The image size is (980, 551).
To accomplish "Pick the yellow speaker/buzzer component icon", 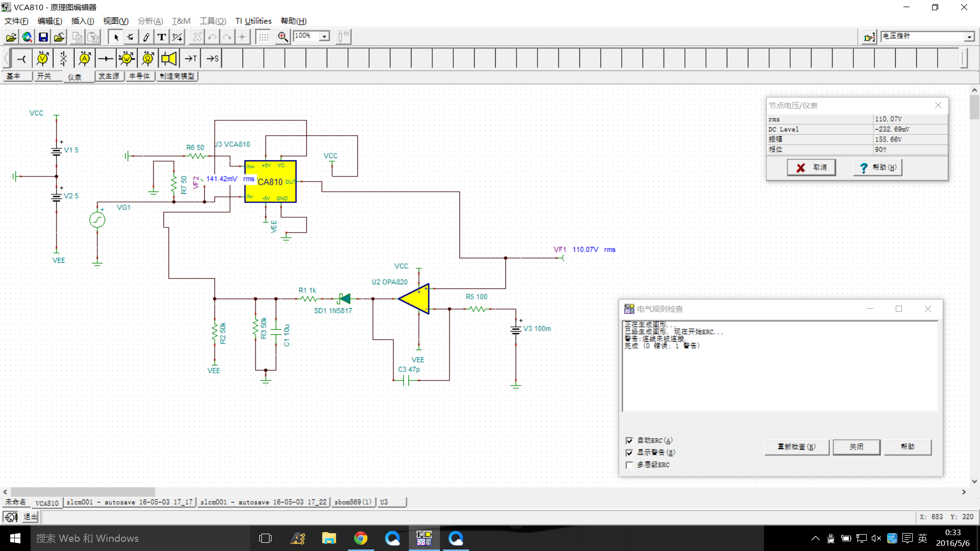I will point(169,59).
